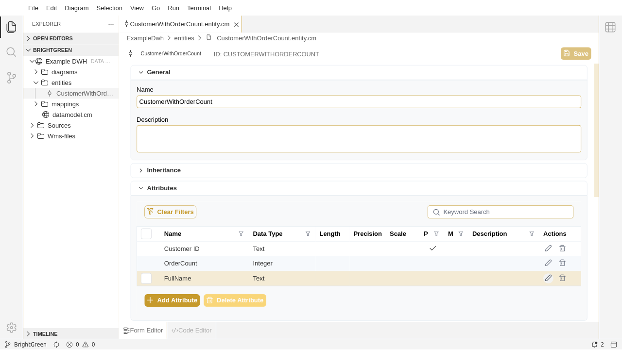This screenshot has width=622, height=364.
Task: Open the Search view in activity bar
Action: (x=11, y=52)
